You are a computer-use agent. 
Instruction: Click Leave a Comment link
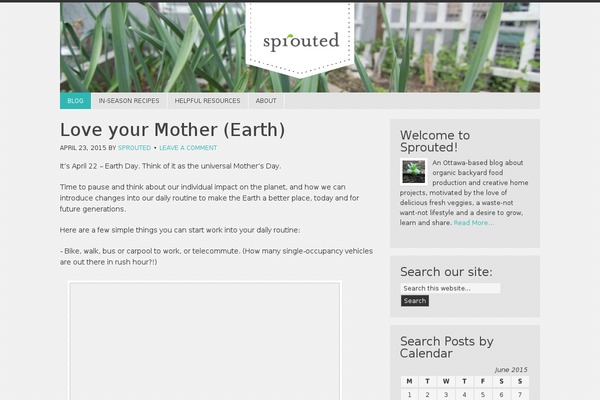pos(188,148)
